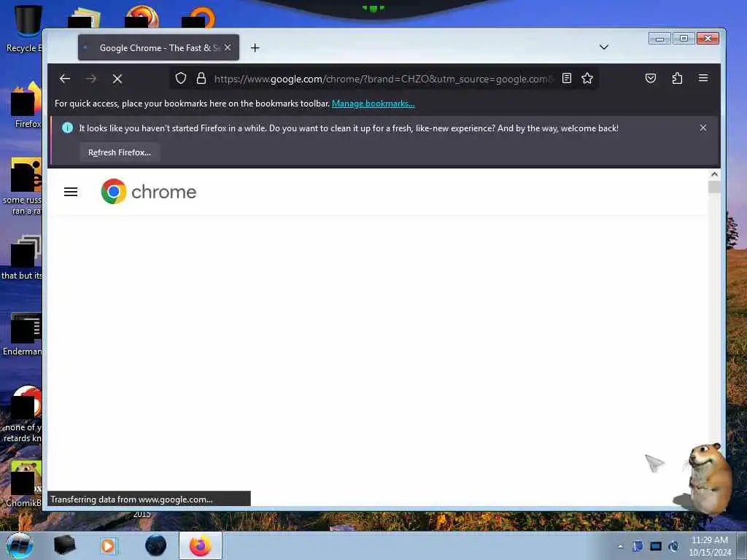Screen dimensions: 747x560
Task: Open a new tab with plus button
Action: pyautogui.click(x=255, y=47)
